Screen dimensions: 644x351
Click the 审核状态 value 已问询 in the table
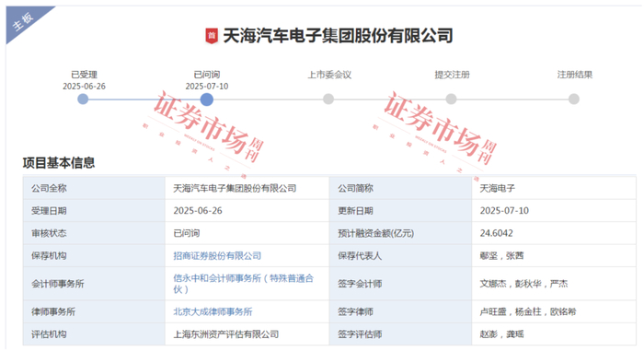click(x=187, y=233)
